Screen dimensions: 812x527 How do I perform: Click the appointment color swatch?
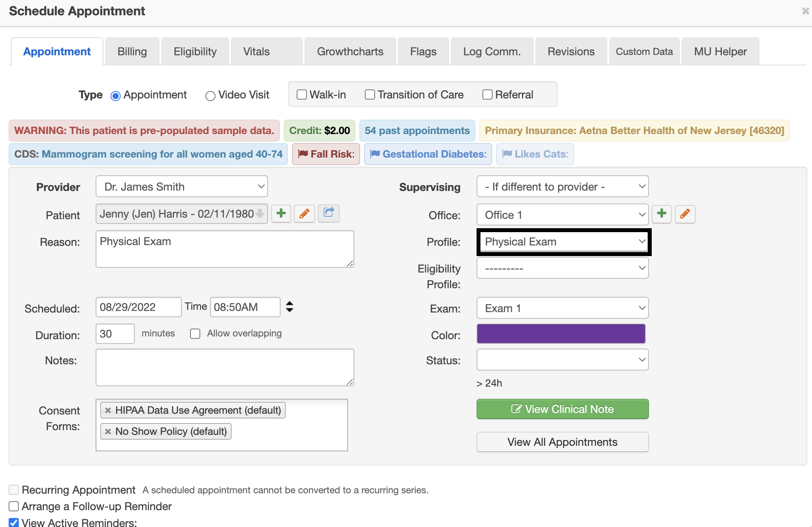click(562, 333)
